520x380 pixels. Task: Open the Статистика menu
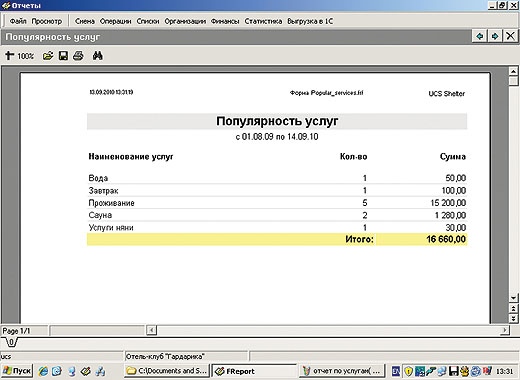coord(263,21)
